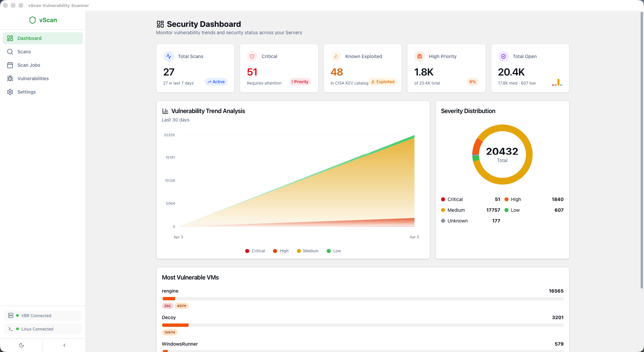Click the Known Exploited flame icon

click(336, 56)
